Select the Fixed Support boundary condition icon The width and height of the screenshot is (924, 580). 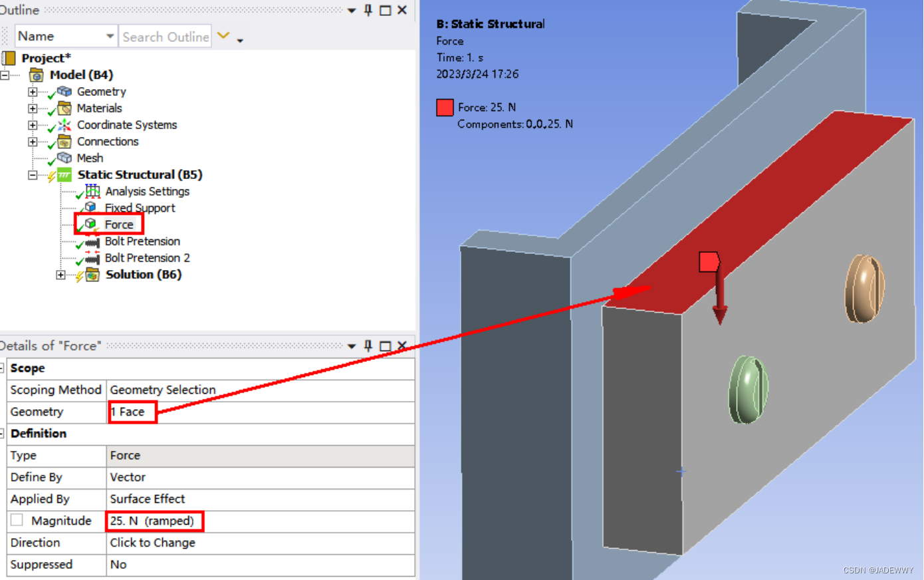tap(90, 208)
